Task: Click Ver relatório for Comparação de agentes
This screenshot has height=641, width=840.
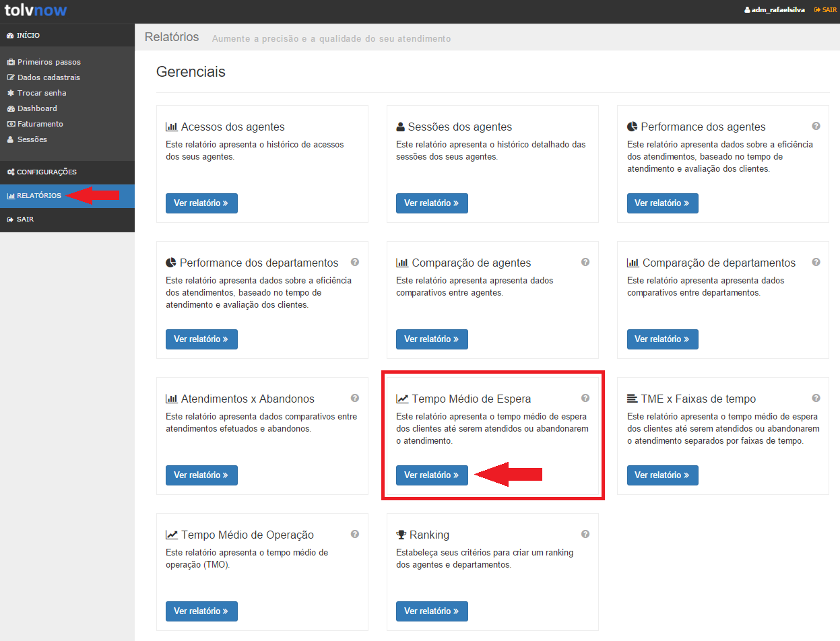Action: point(432,339)
